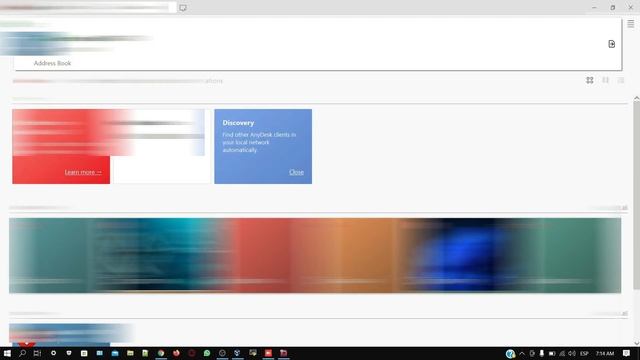Click the microphone tray icon
This screenshot has width=640, height=360.
coord(542,353)
